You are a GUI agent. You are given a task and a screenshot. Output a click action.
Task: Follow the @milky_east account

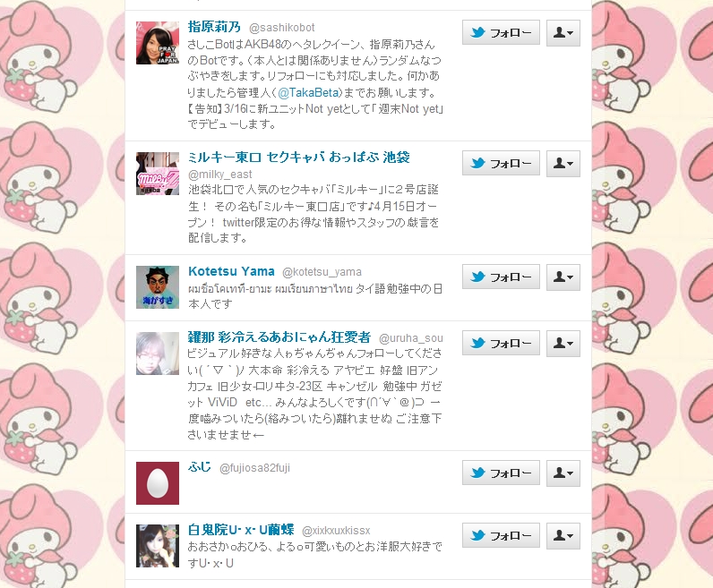click(501, 163)
